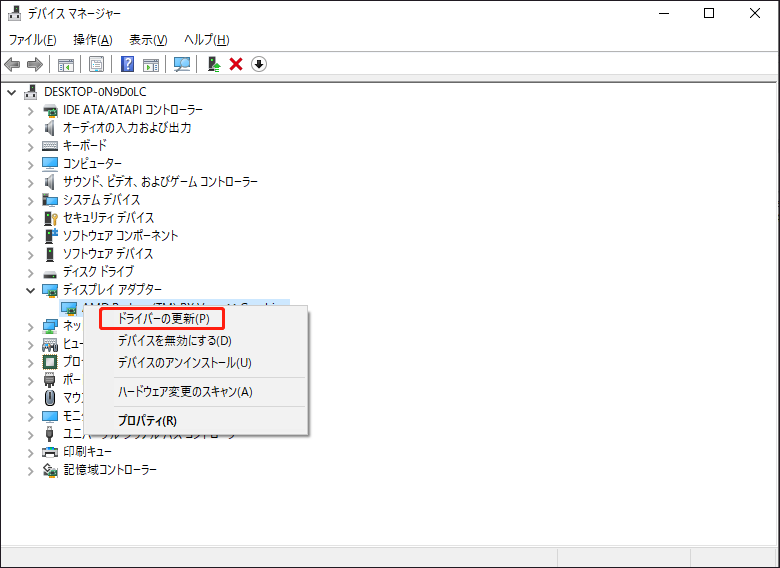This screenshot has height=568, width=780.
Task: Maximize the Device Manager window
Action: click(x=709, y=13)
